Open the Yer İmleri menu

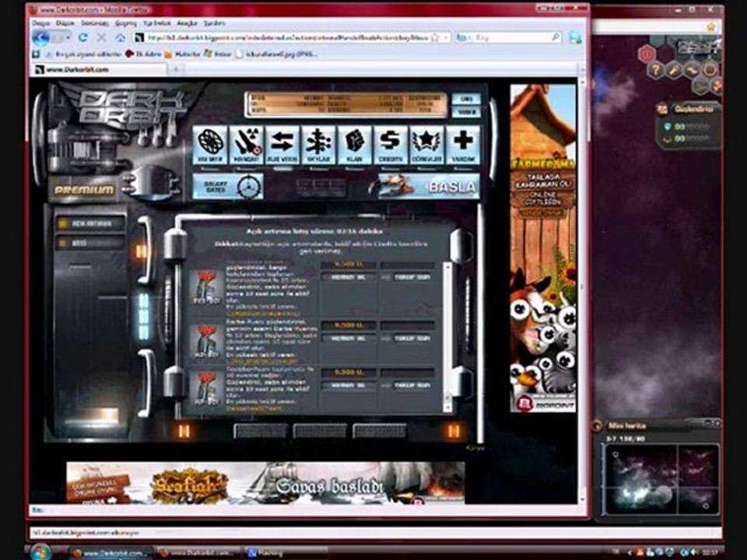[x=157, y=23]
